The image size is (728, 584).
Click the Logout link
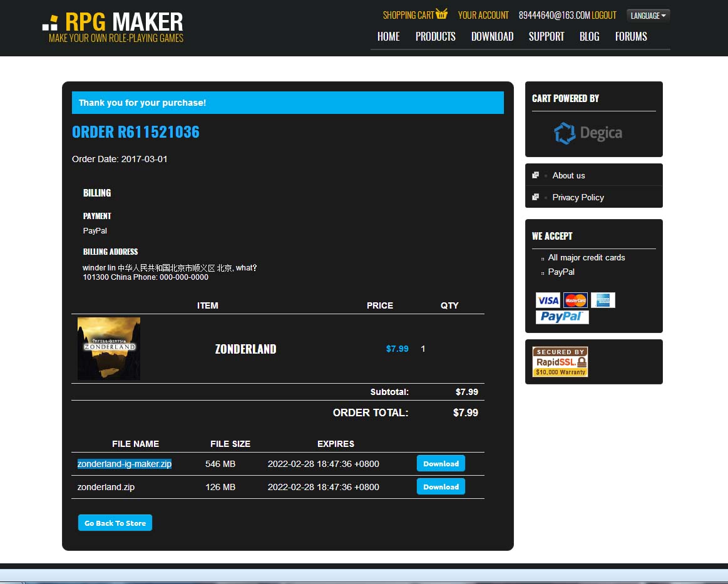coord(604,15)
